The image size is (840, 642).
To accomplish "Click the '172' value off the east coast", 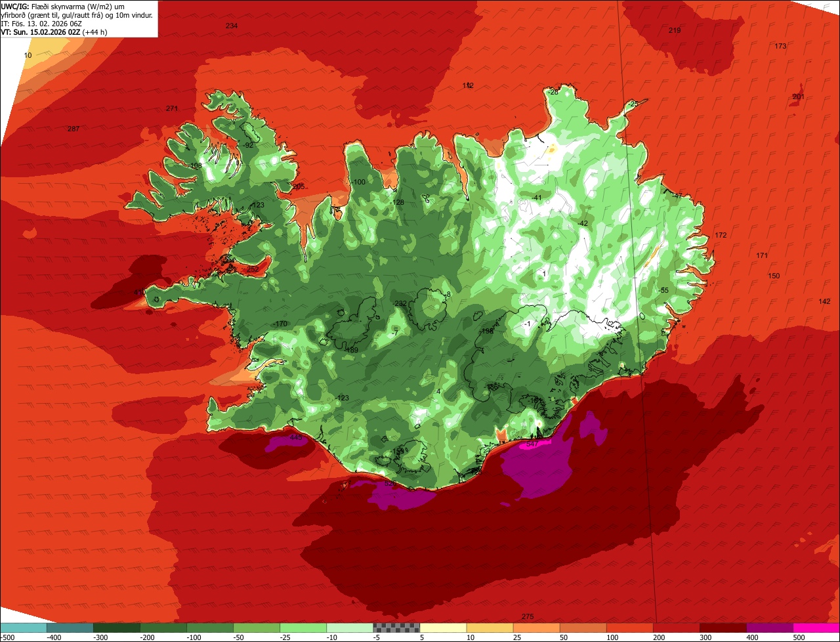I will point(721,235).
